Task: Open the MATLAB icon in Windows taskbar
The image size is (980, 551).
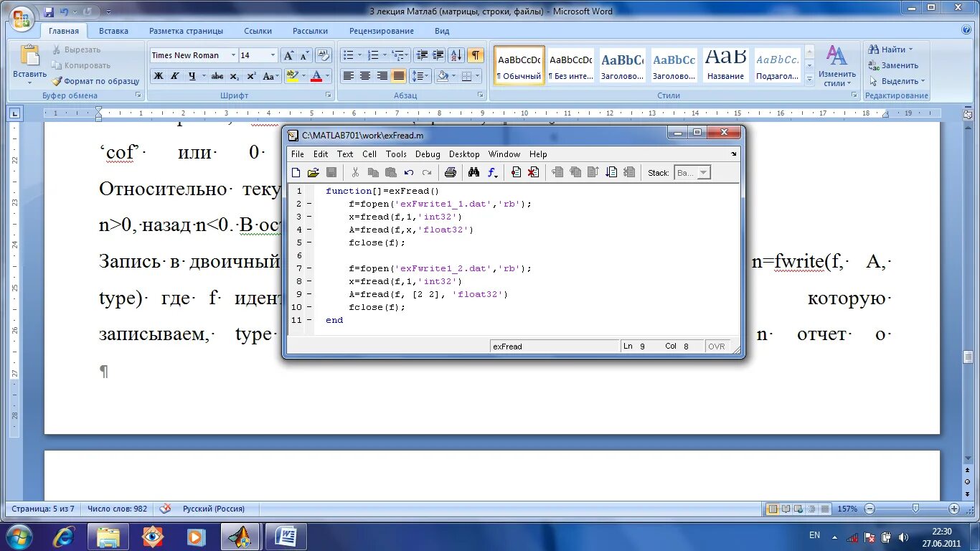Action: 241,537
